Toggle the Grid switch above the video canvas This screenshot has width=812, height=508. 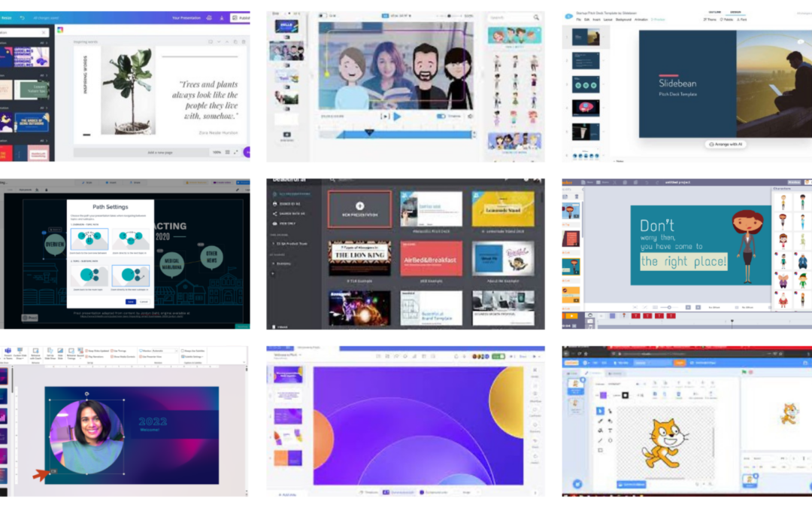323,16
